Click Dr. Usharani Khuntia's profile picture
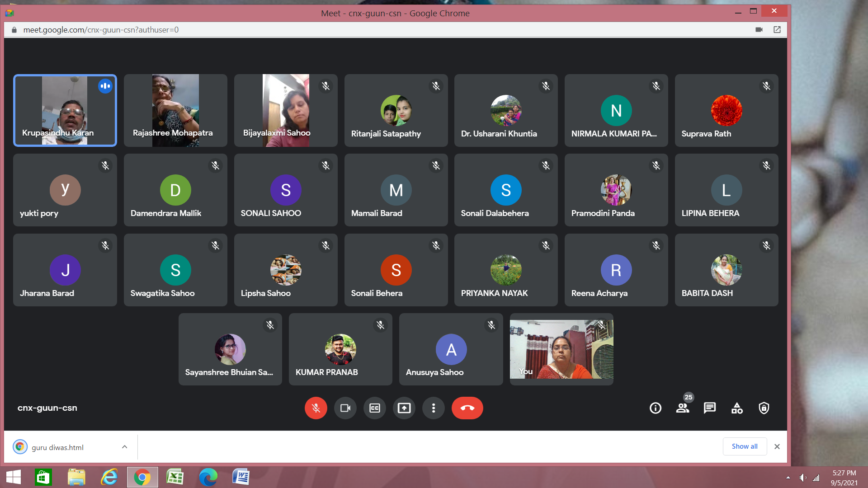Screen dimensions: 868x488 pyautogui.click(x=506, y=110)
